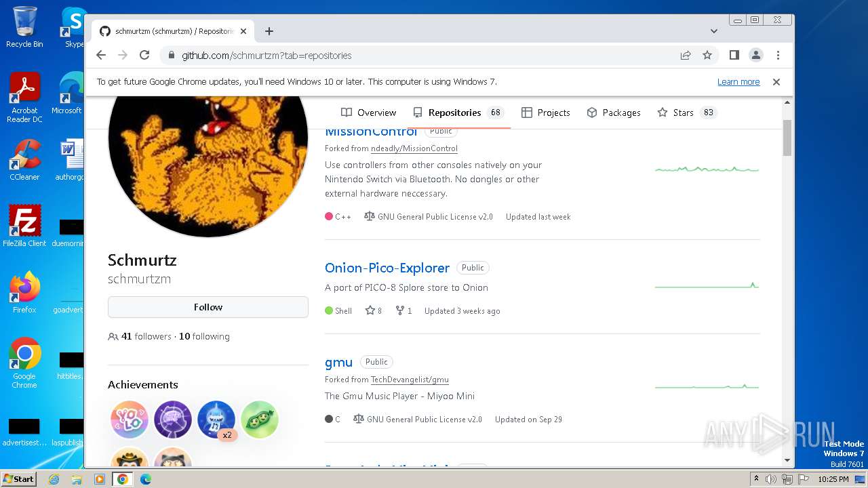View the 41 followers list
Image resolution: width=868 pixels, height=488 pixels.
point(146,336)
